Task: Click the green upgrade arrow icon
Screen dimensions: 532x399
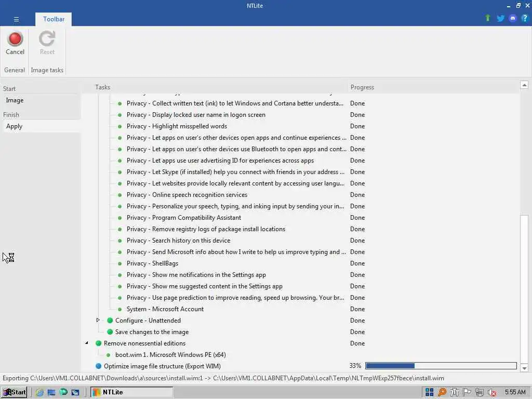Action: pos(487,18)
